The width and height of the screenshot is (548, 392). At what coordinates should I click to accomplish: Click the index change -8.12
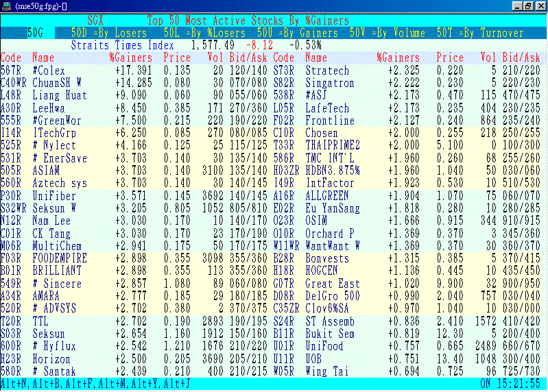260,45
